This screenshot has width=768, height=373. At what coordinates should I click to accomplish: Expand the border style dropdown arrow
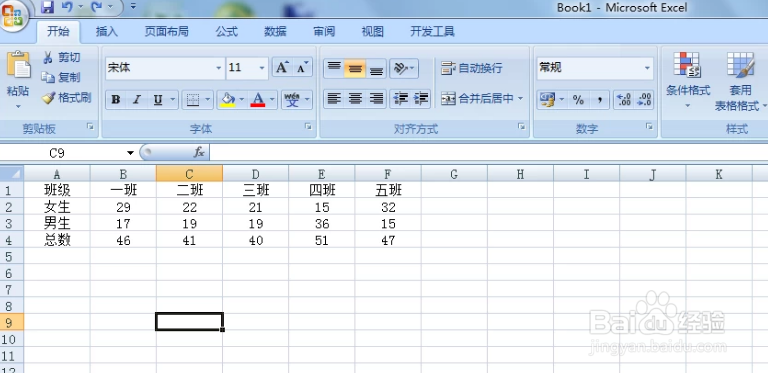[x=208, y=100]
